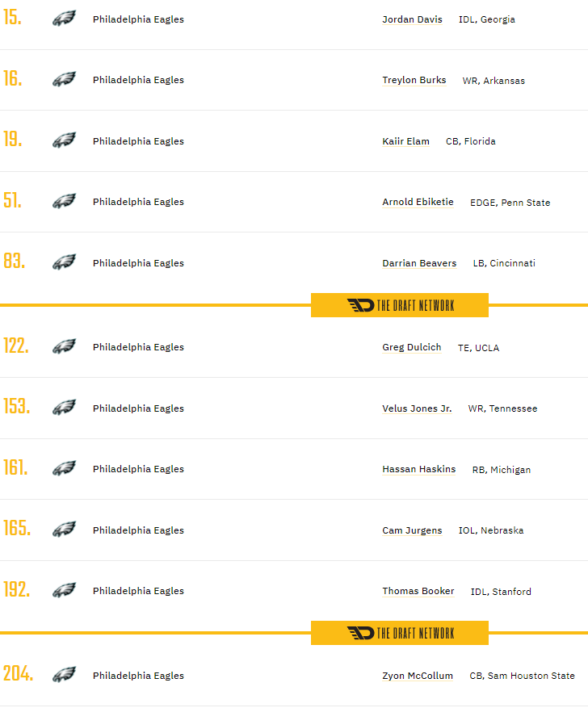Open Arnold Ebiketie player page
This screenshot has width=588, height=712.
(418, 202)
